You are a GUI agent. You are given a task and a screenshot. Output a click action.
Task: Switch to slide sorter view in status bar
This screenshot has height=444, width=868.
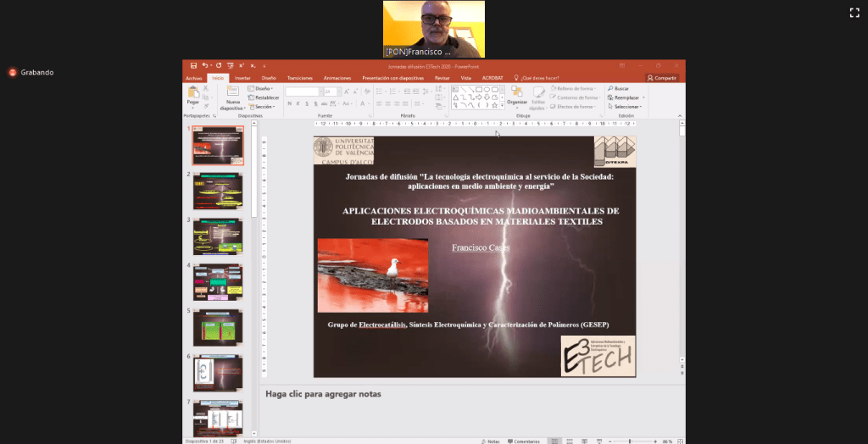pyautogui.click(x=570, y=441)
